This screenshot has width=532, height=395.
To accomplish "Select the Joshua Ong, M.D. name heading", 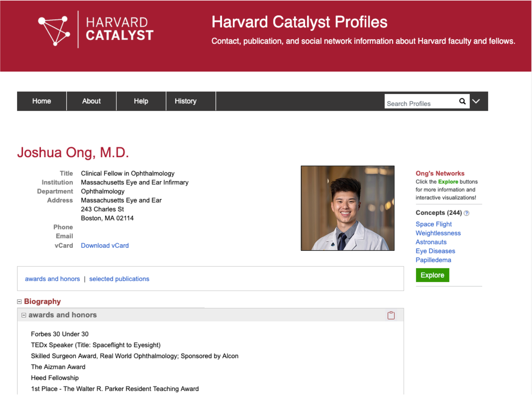I will (73, 152).
